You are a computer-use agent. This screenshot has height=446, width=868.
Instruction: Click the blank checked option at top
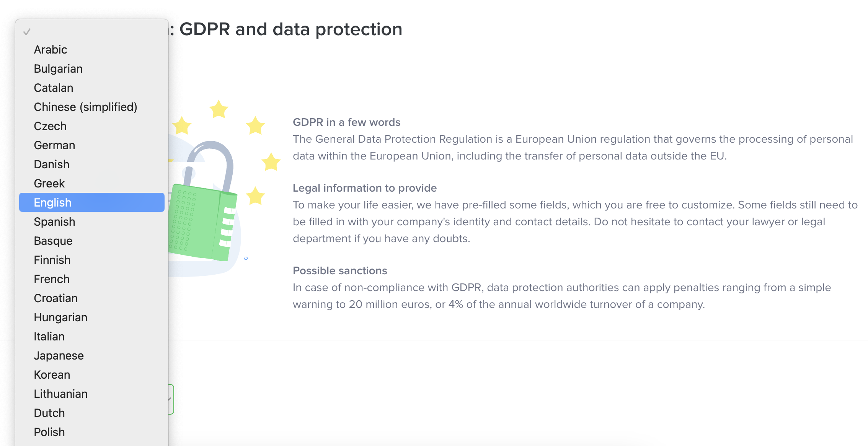(x=92, y=32)
